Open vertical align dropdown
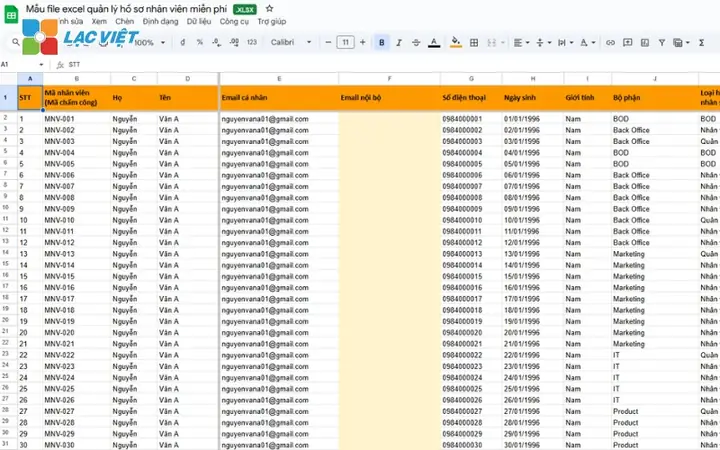This screenshot has width=720, height=450. pos(543,42)
